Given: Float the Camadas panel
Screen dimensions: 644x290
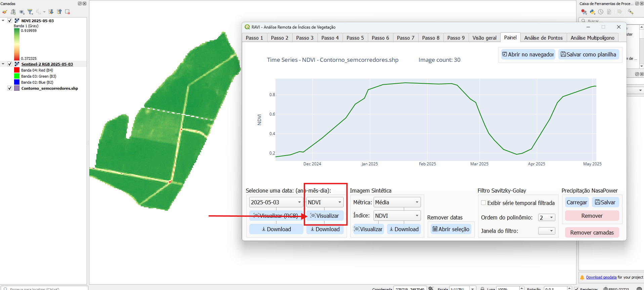Looking at the screenshot, I should pyautogui.click(x=80, y=3).
